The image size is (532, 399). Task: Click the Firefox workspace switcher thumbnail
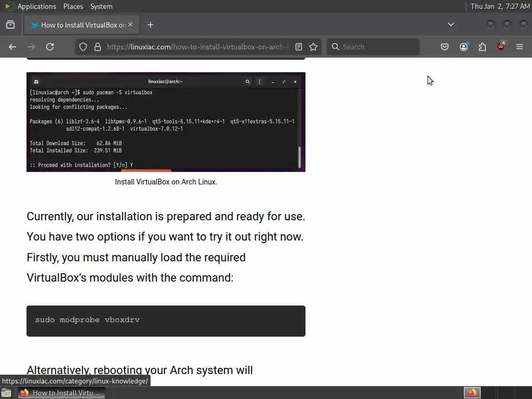point(472,393)
